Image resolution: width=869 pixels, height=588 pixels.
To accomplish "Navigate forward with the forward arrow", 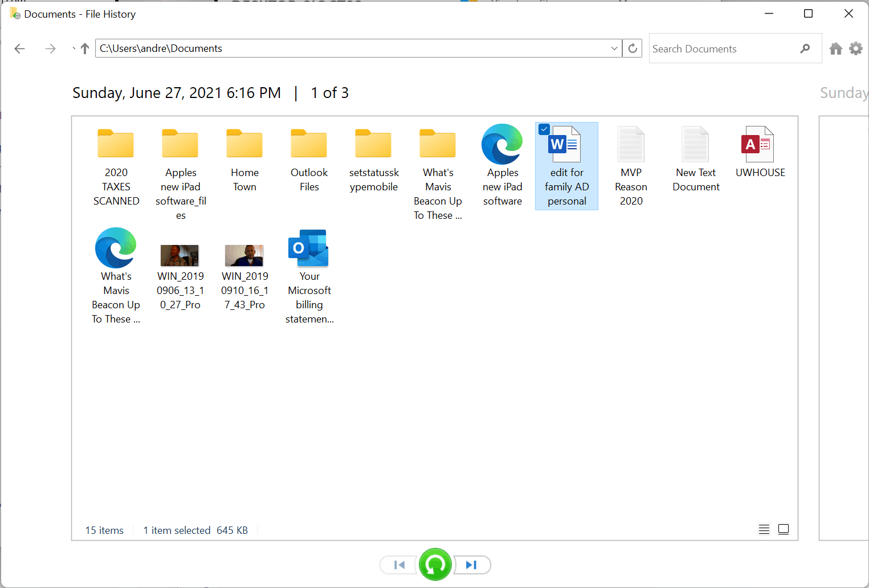I will point(50,48).
